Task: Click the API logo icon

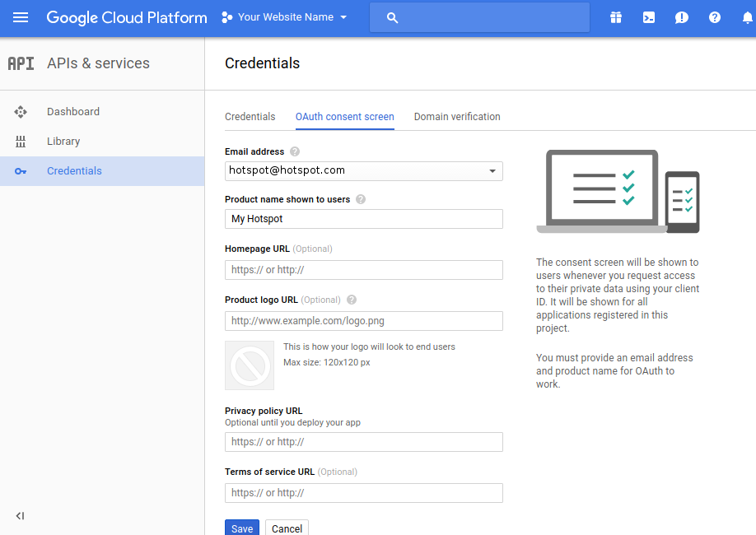Action: [21, 63]
